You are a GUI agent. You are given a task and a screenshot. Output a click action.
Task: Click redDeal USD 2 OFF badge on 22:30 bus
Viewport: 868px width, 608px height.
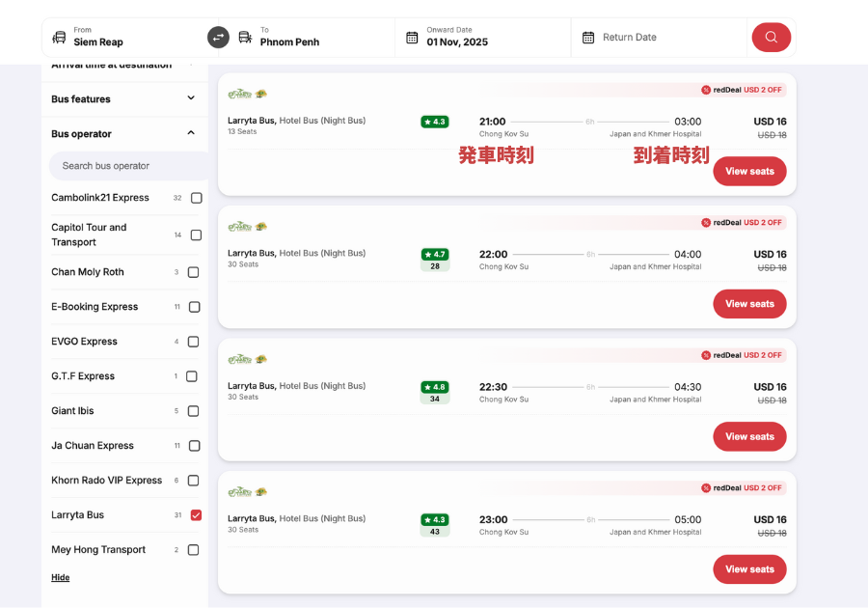(x=742, y=355)
